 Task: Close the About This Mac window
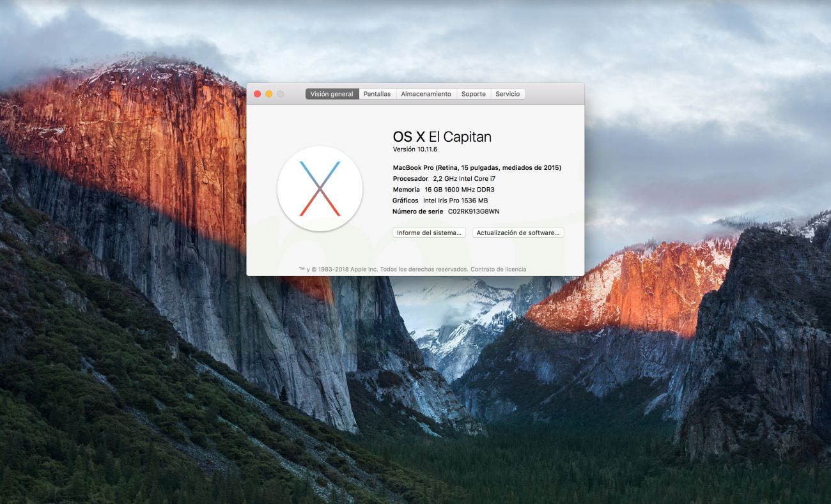tap(258, 94)
